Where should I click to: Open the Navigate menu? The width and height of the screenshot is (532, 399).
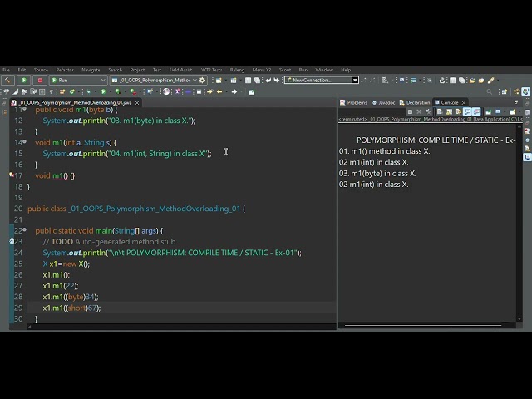[91, 70]
